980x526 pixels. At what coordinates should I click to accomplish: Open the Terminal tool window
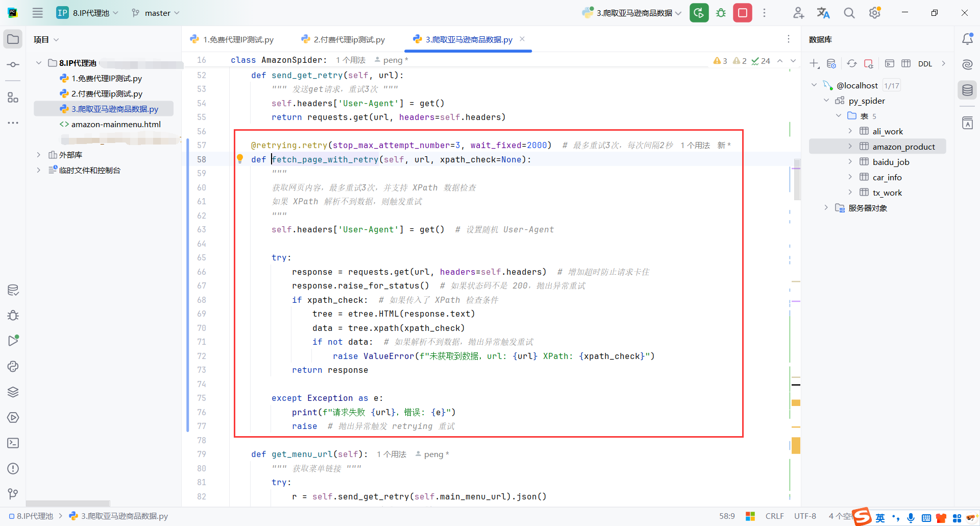[13, 443]
